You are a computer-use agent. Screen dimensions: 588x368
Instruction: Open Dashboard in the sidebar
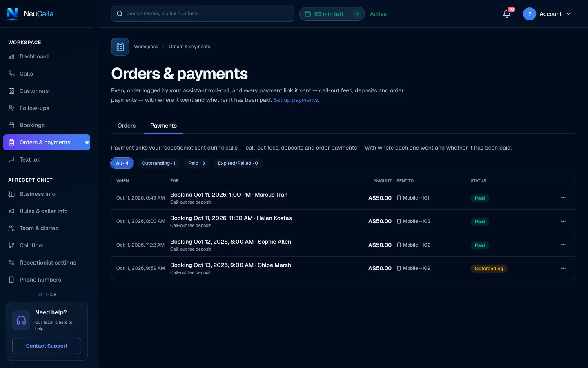(47, 56)
